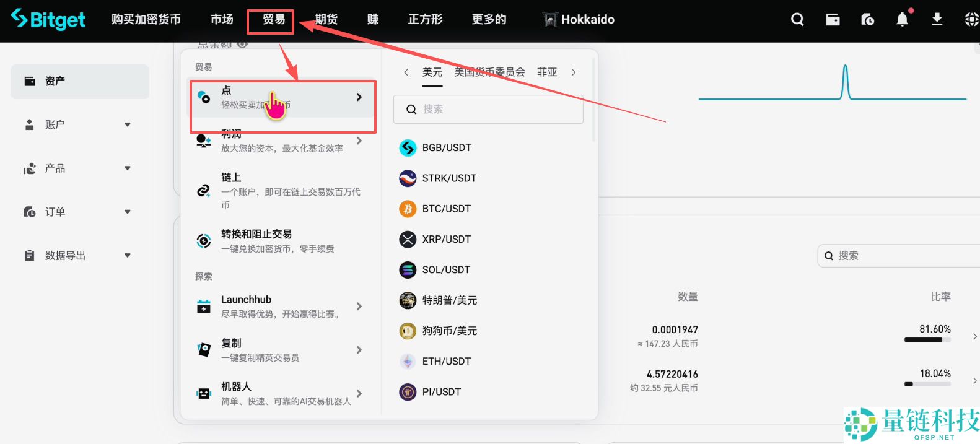Expand the 产品 sidebar dropdown arrow
The height and width of the screenshot is (444, 980).
pos(128,168)
